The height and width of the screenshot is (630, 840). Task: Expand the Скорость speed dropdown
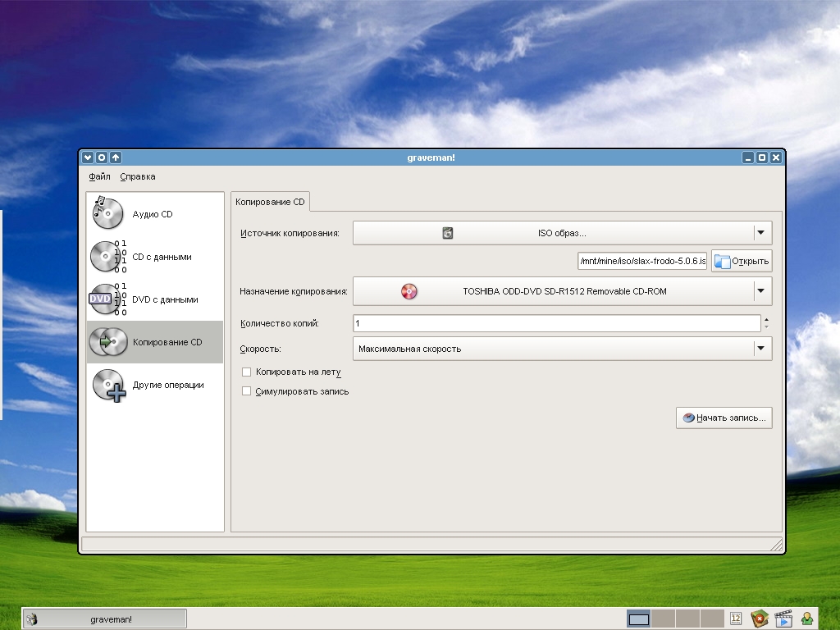[761, 349]
